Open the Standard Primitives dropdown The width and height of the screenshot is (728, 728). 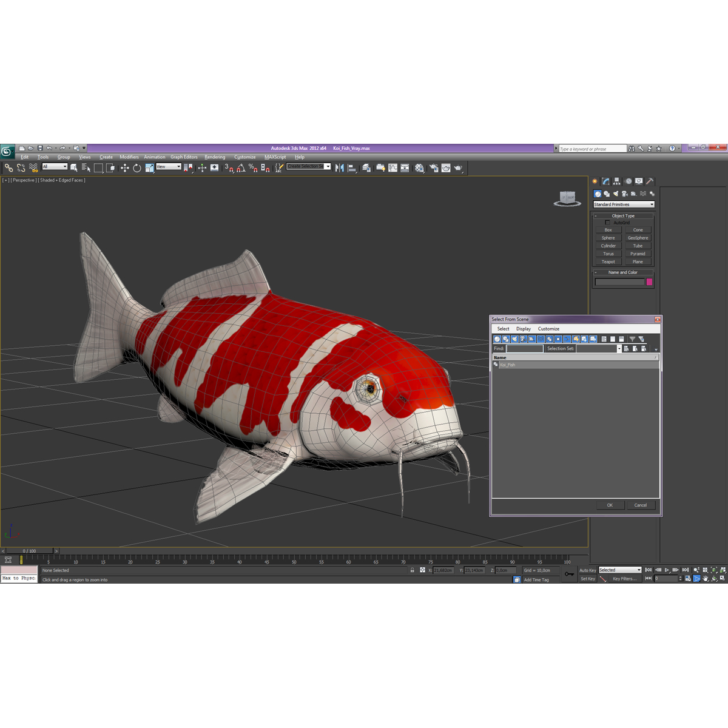(624, 204)
